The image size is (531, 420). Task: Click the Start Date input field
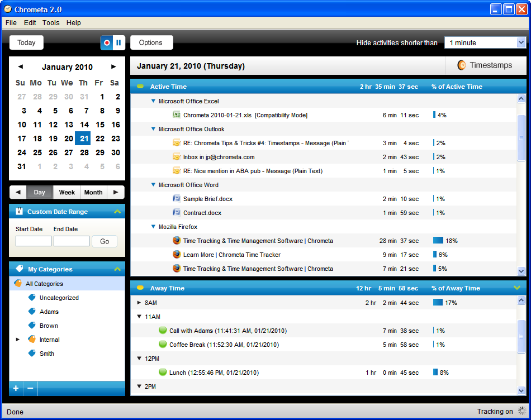coord(34,241)
